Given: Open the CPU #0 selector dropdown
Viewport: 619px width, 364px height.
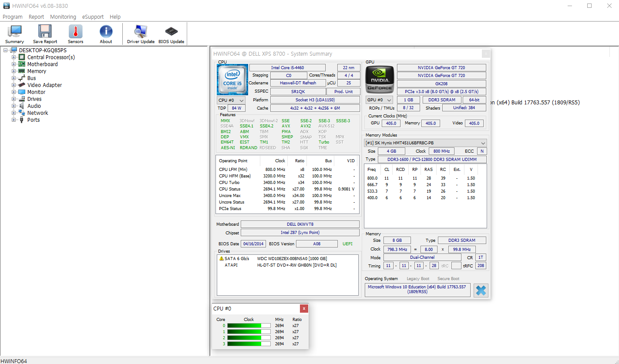Looking at the screenshot, I should pos(231,100).
